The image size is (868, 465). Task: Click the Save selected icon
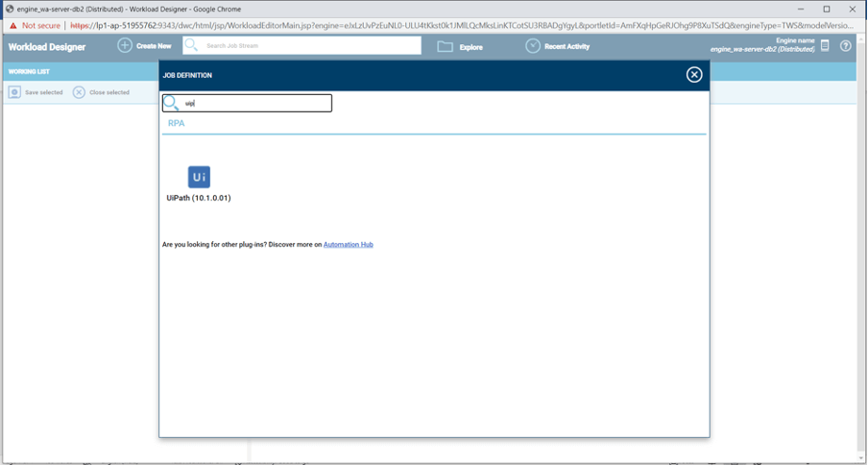click(14, 92)
